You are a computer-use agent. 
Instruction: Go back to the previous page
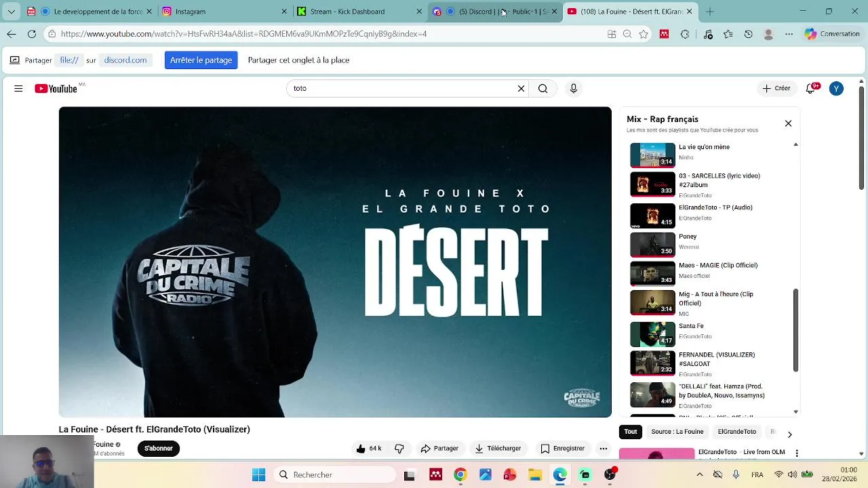(x=12, y=34)
